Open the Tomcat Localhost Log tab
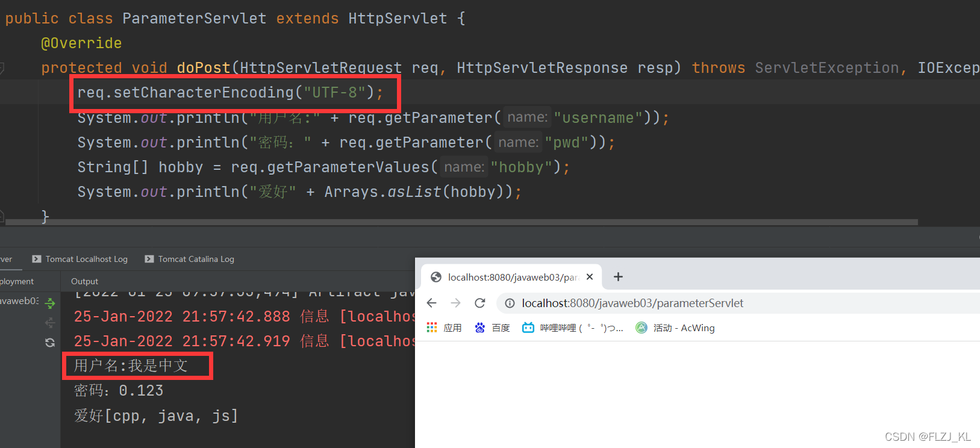This screenshot has height=448, width=980. [x=80, y=259]
